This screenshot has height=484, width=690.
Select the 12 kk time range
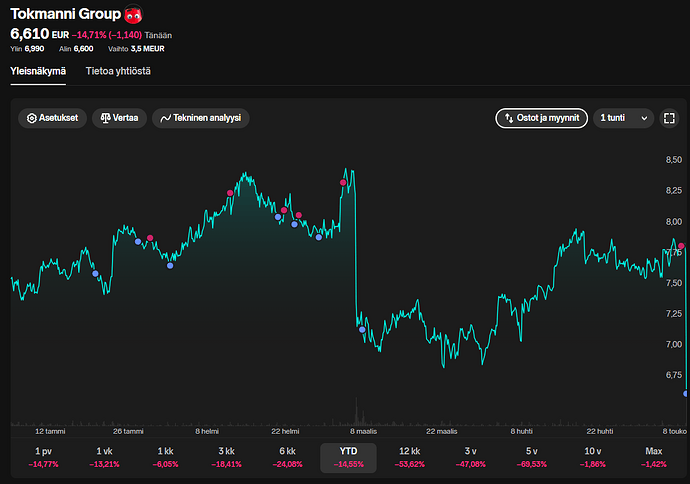click(410, 458)
